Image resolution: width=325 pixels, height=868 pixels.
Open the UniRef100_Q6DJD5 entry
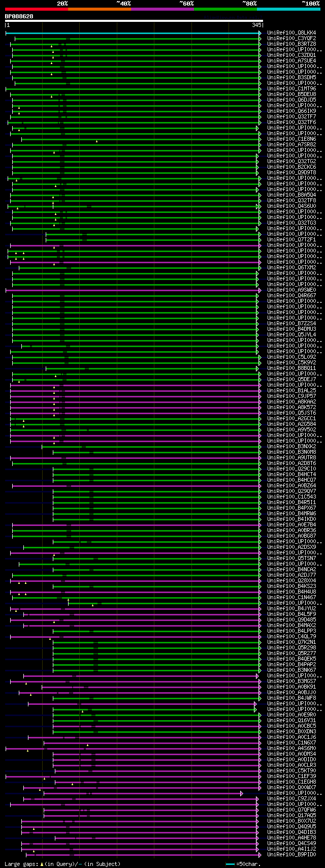291,100
